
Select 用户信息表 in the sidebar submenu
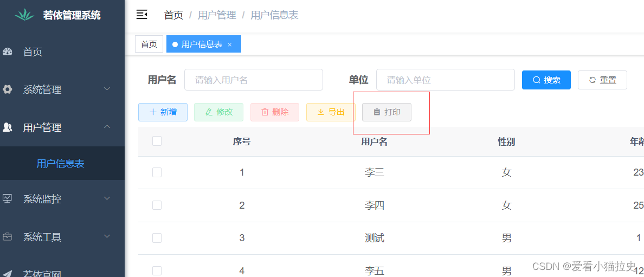click(62, 163)
